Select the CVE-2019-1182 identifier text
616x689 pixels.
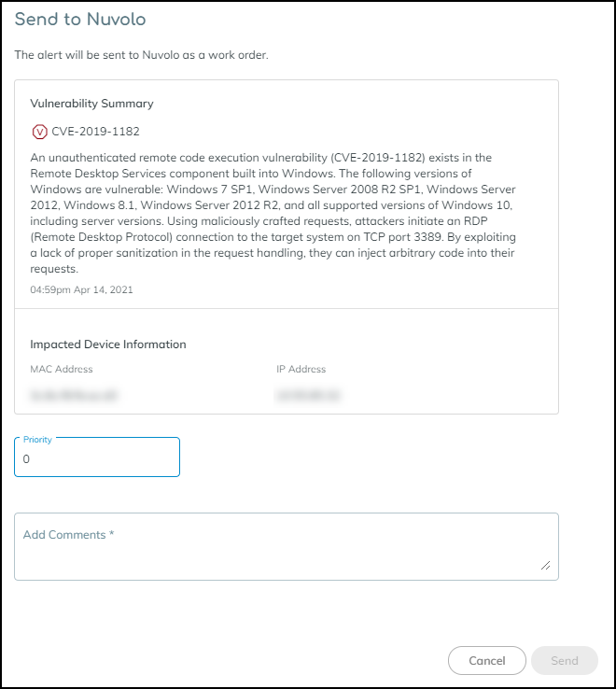95,132
